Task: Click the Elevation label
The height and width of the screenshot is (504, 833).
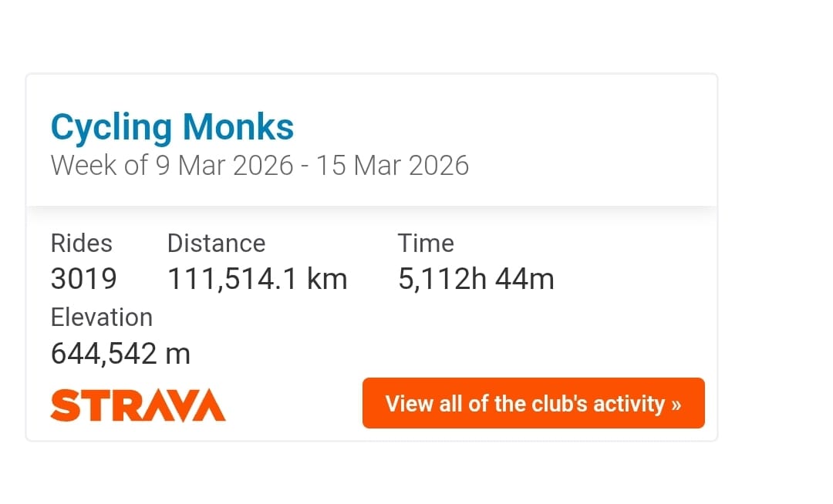Action: 101,318
